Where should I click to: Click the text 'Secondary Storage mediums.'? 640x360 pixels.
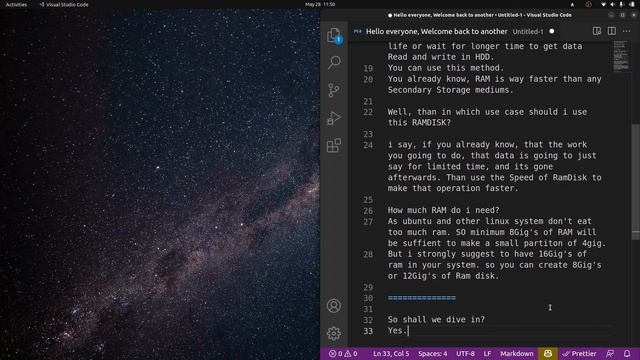click(451, 90)
